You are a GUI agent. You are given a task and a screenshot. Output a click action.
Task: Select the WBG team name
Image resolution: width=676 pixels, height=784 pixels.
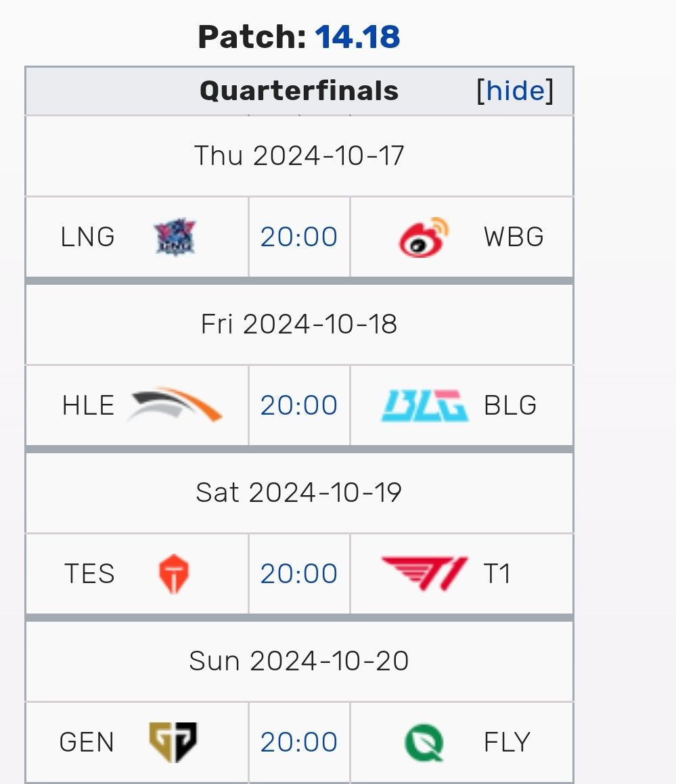click(514, 237)
